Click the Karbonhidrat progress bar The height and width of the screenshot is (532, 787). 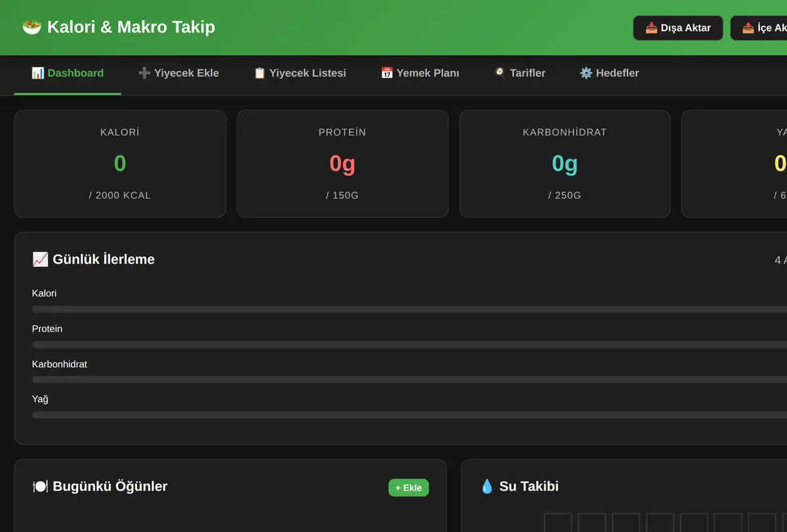(x=409, y=380)
